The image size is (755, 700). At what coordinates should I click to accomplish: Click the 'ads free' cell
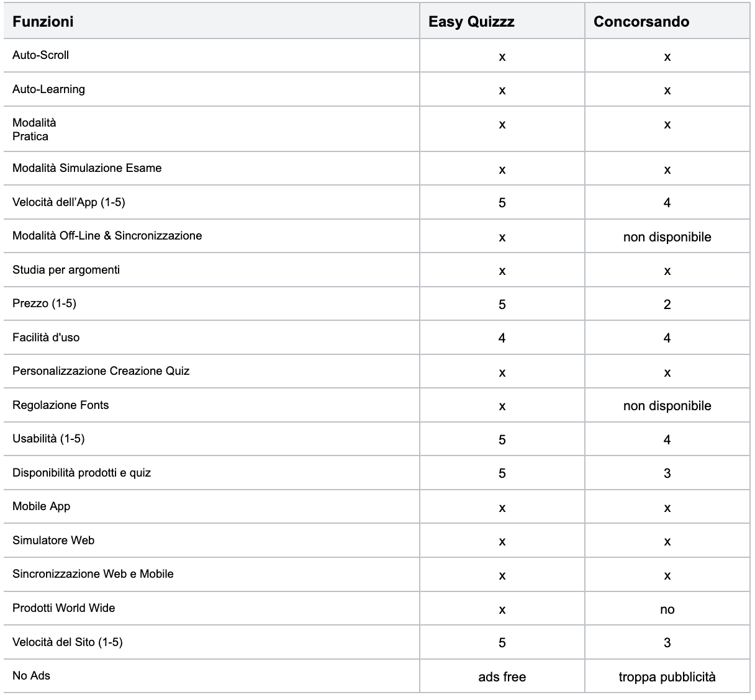[x=502, y=677]
